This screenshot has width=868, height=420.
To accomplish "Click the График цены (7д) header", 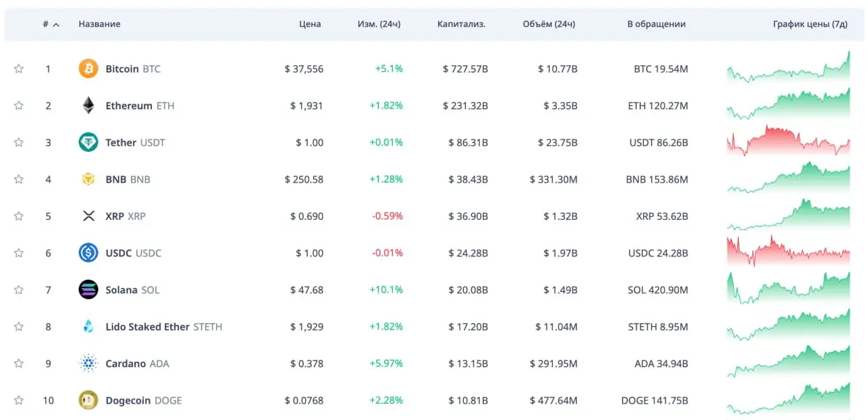I will click(x=810, y=24).
